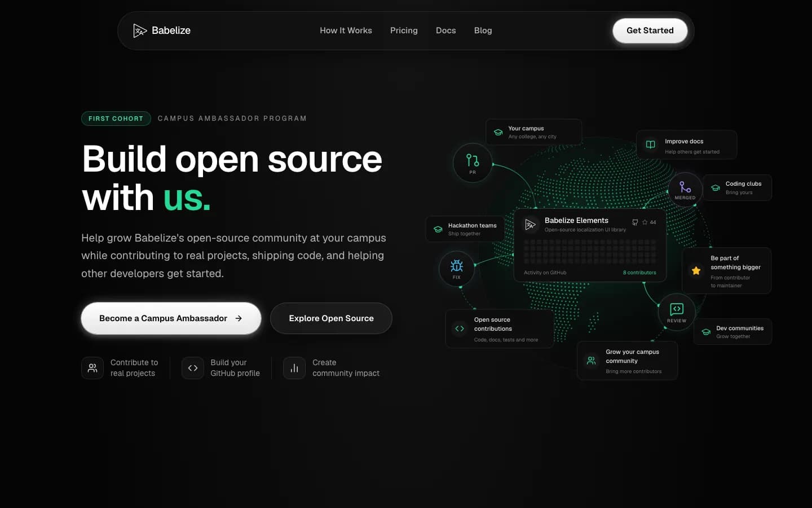This screenshot has width=812, height=508.
Task: Click the Dev communities card title
Action: (x=740, y=328)
